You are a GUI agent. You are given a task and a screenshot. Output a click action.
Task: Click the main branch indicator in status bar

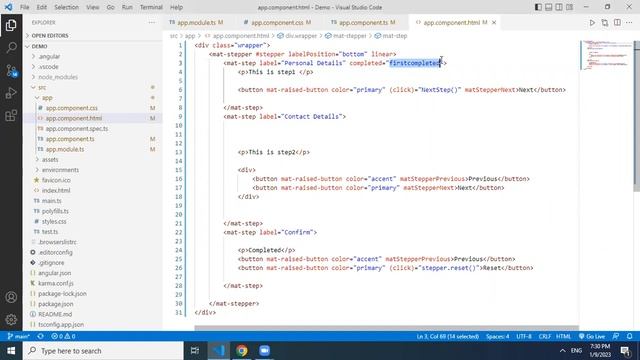coord(19,336)
